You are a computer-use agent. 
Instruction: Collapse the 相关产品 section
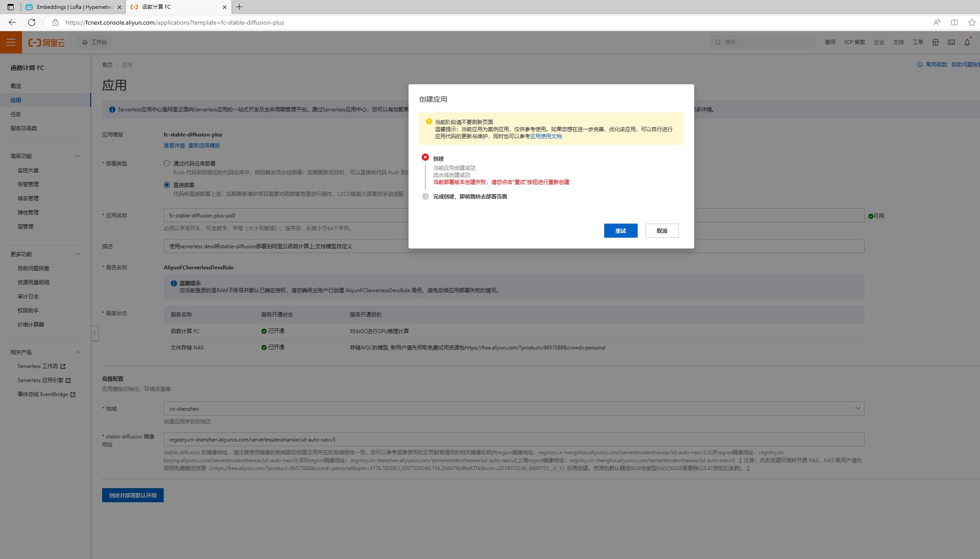point(78,353)
